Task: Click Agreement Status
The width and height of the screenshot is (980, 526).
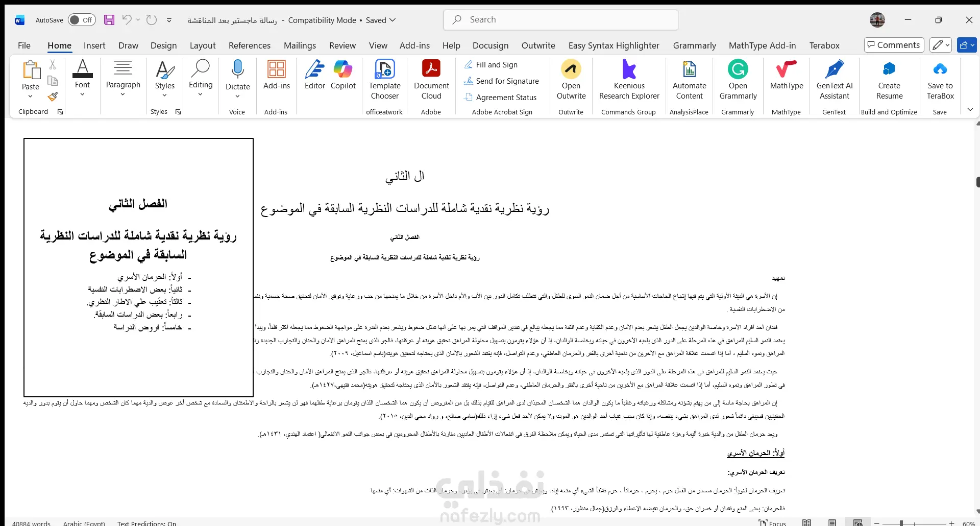Action: [x=500, y=98]
